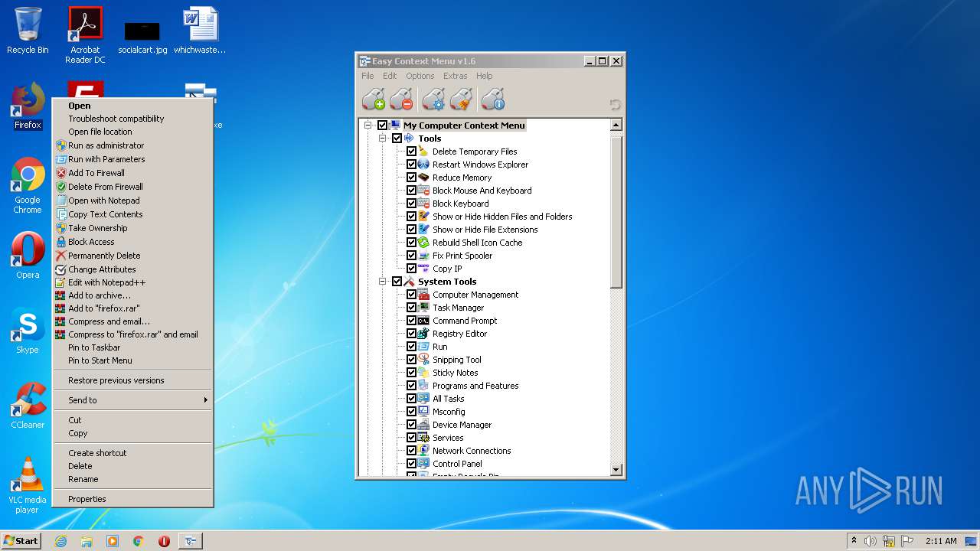Open the ContextMenu Cleaner broom toolbar icon

point(461,99)
